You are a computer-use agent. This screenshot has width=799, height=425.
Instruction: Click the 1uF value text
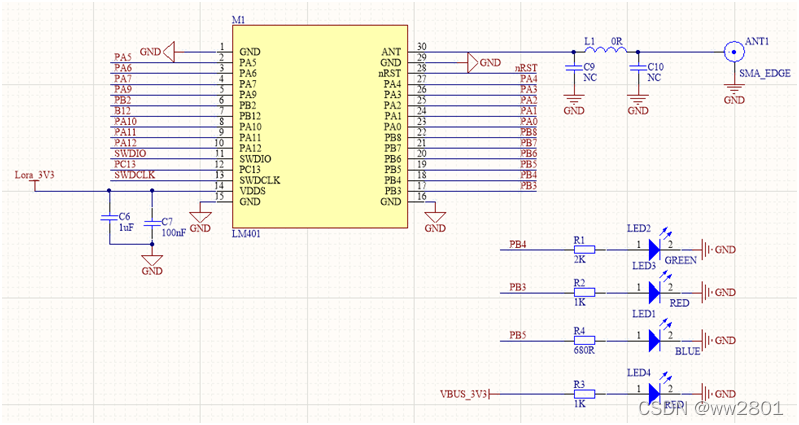pos(126,227)
